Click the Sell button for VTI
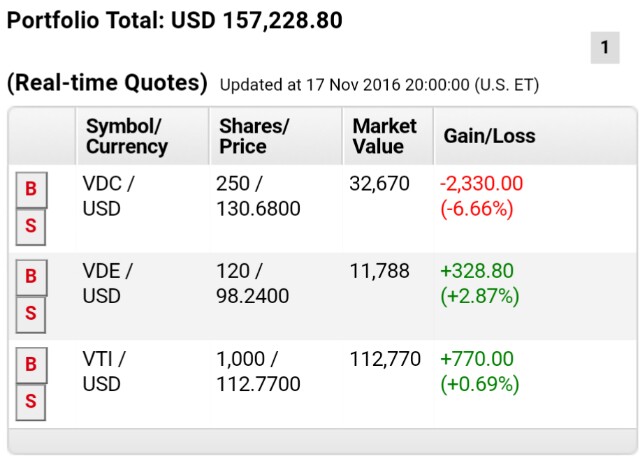The width and height of the screenshot is (640, 458). coord(31,402)
